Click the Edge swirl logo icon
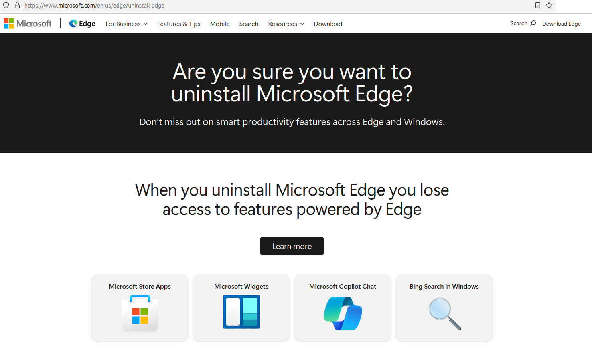This screenshot has height=364, width=592. (73, 24)
